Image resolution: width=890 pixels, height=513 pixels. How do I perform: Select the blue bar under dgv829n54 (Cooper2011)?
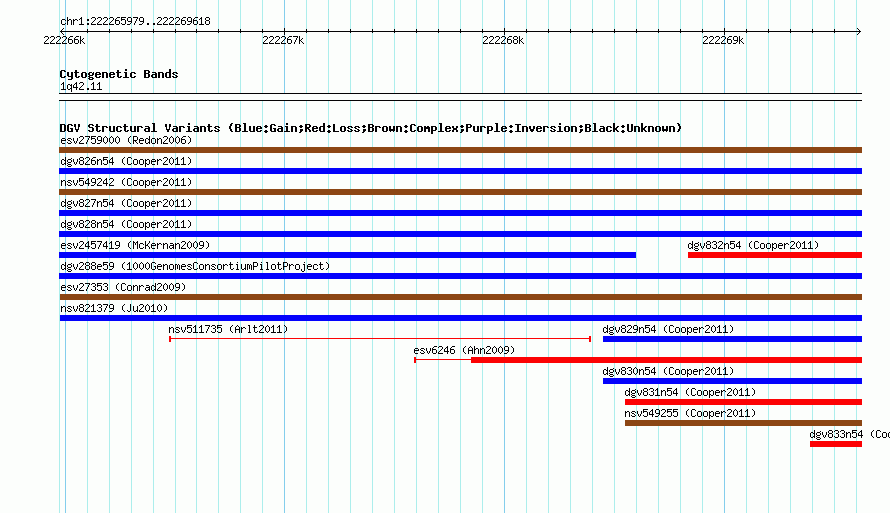(732, 339)
